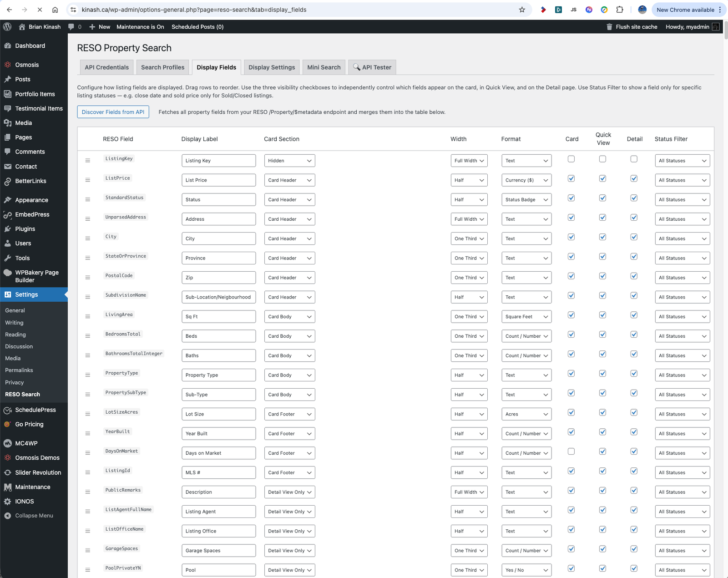Bookmark this page with the star icon
The width and height of the screenshot is (728, 578).
(522, 10)
